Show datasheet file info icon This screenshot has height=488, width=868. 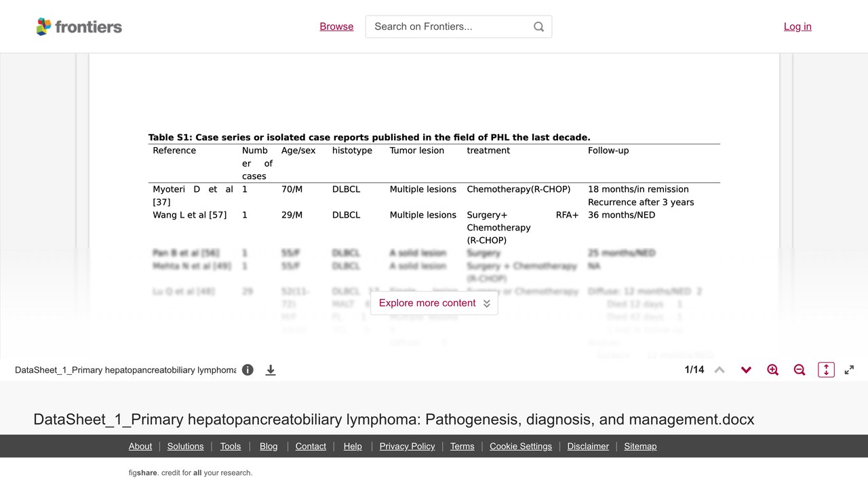tap(248, 370)
